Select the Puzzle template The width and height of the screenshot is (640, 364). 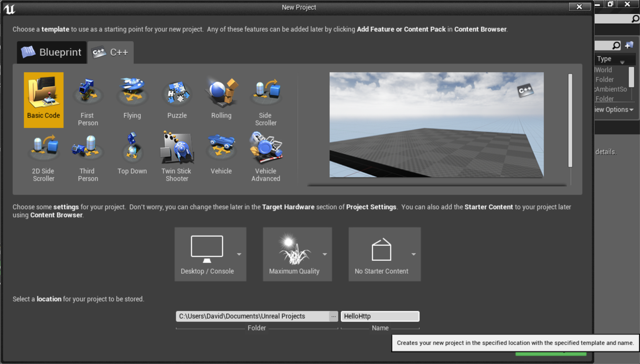click(177, 99)
